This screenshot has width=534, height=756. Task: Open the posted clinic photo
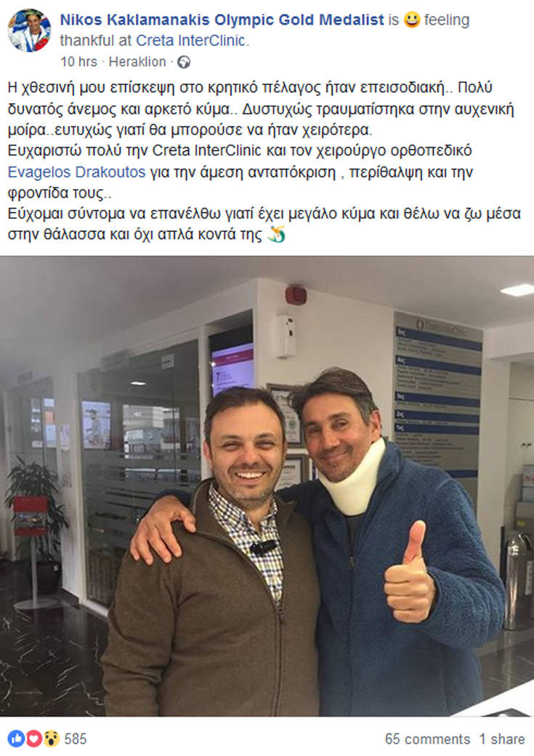tap(267, 486)
